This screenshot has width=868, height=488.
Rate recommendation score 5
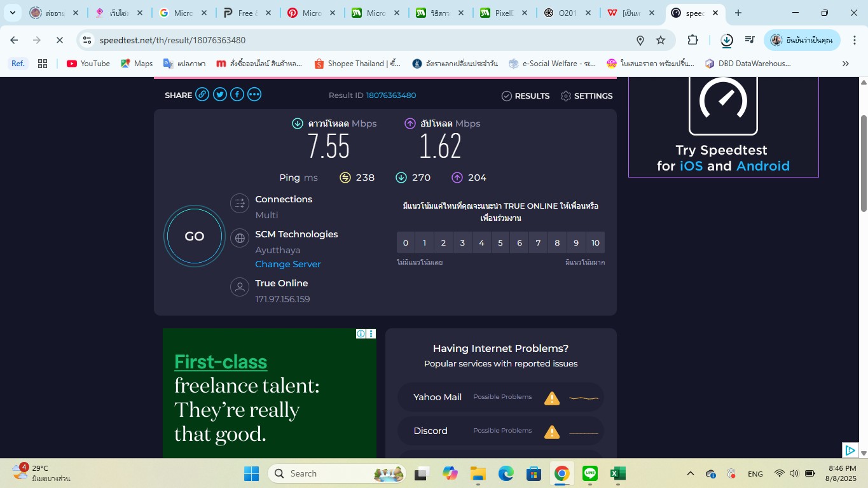[500, 242]
